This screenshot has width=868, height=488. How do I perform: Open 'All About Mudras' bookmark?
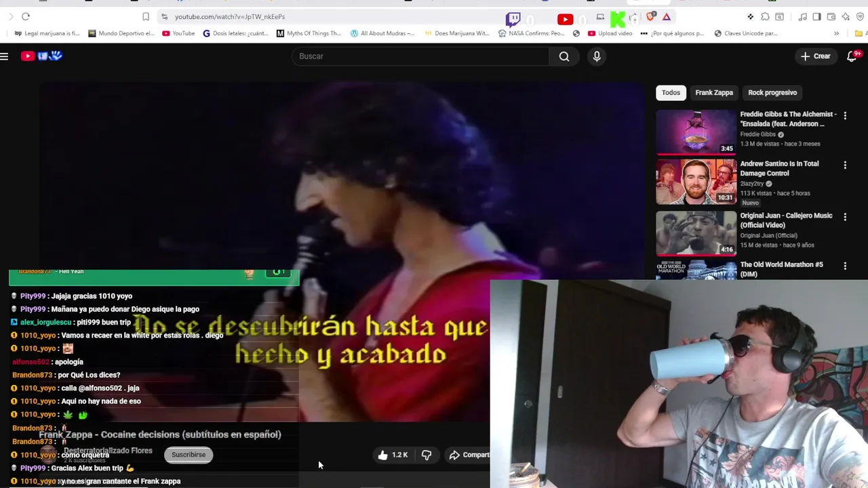pos(382,33)
